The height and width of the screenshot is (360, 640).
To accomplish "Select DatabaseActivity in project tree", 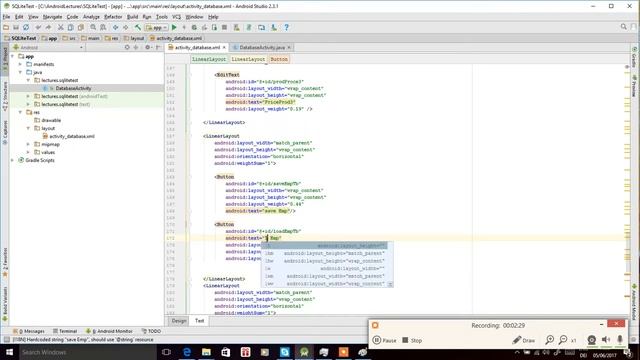I will 73,88.
